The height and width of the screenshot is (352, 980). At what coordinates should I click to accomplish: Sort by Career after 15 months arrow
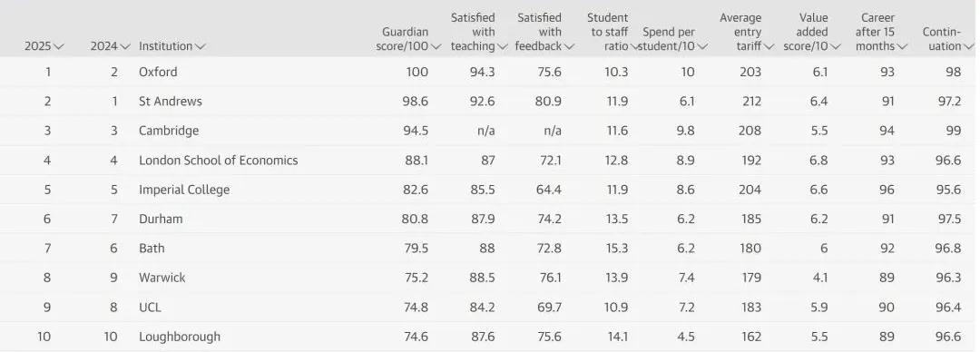tap(902, 46)
